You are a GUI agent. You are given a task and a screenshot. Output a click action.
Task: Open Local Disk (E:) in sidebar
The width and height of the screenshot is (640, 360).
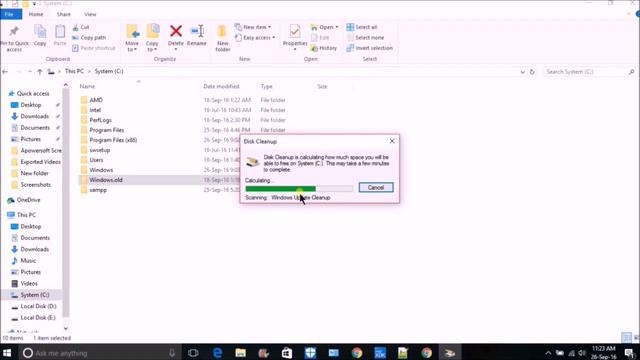38,318
